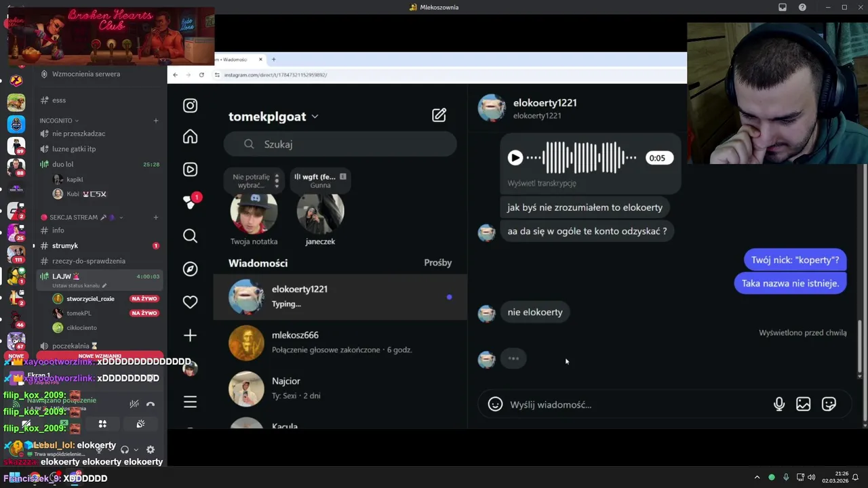Go back in the browser
Screen dimensions: 868x488
point(175,75)
